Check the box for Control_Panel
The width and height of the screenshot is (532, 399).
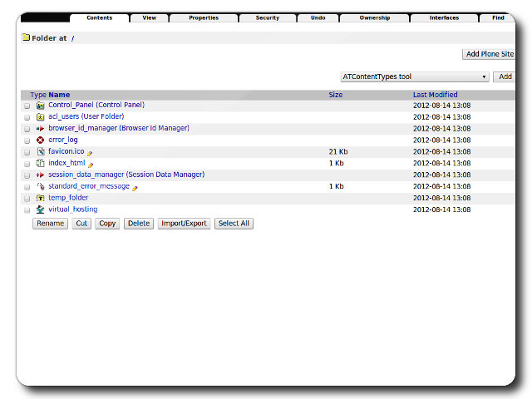(27, 106)
